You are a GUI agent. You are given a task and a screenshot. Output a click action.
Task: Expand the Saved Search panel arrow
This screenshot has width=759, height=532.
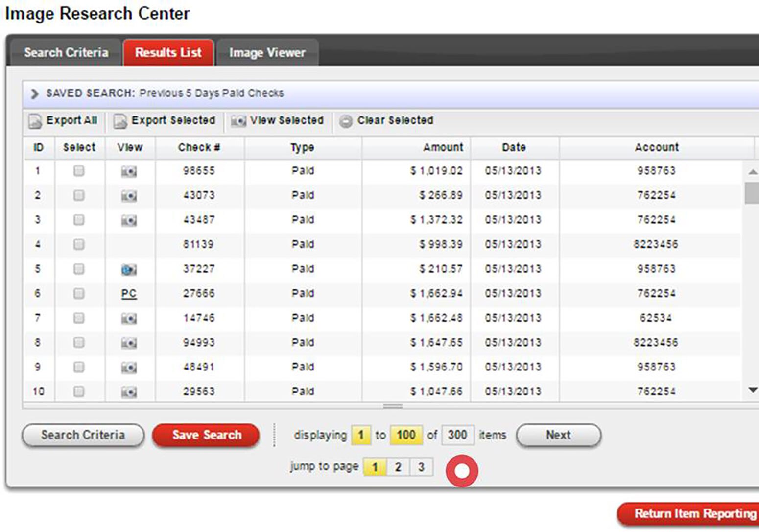point(34,93)
